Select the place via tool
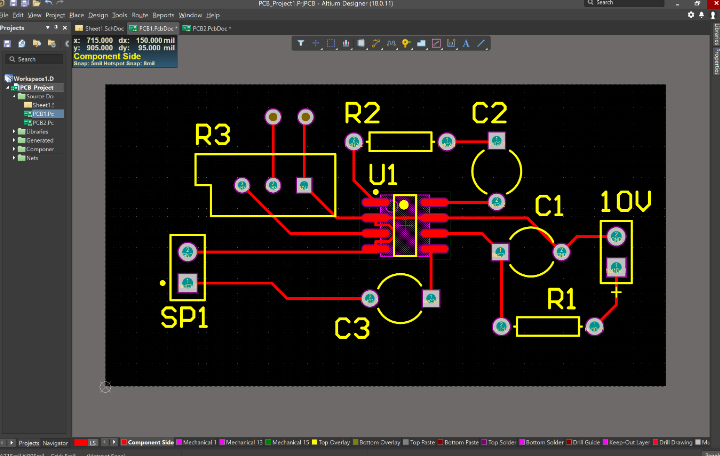The image size is (720, 456). [406, 43]
